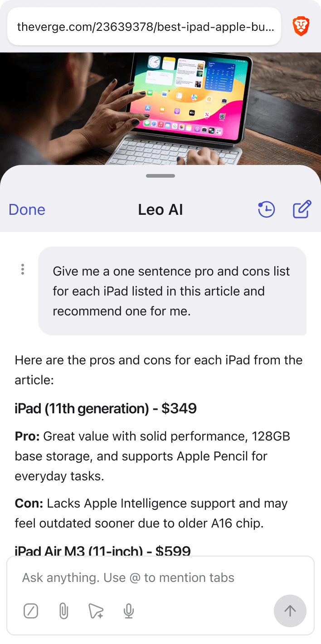This screenshot has height=644, width=321.
Task: Attach a file using the paperclip icon
Action: pyautogui.click(x=63, y=611)
